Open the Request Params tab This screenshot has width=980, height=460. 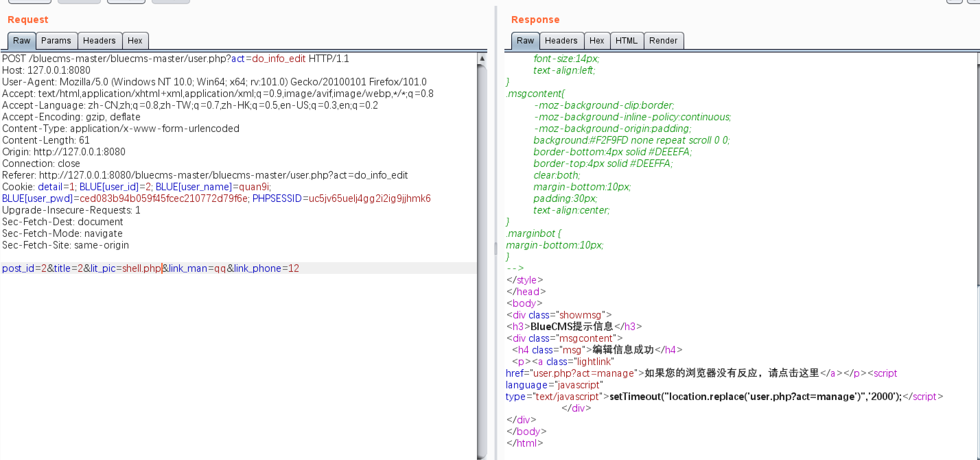coord(56,41)
